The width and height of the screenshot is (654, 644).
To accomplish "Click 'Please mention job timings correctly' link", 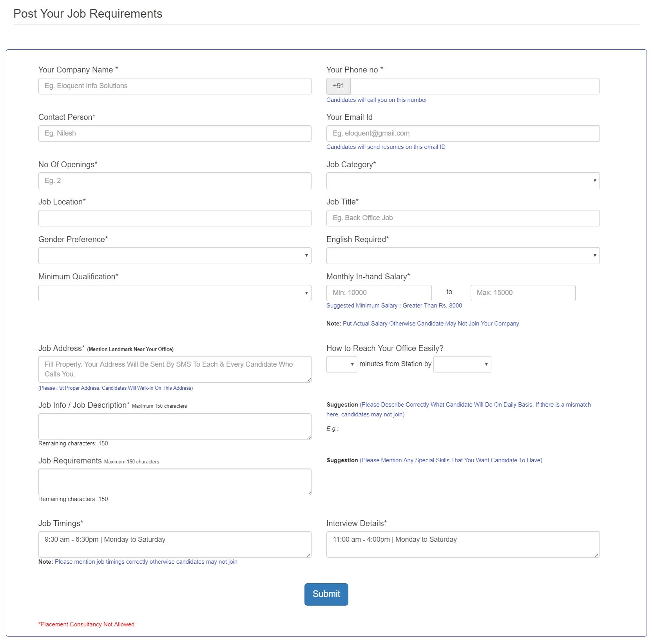I will (x=146, y=561).
